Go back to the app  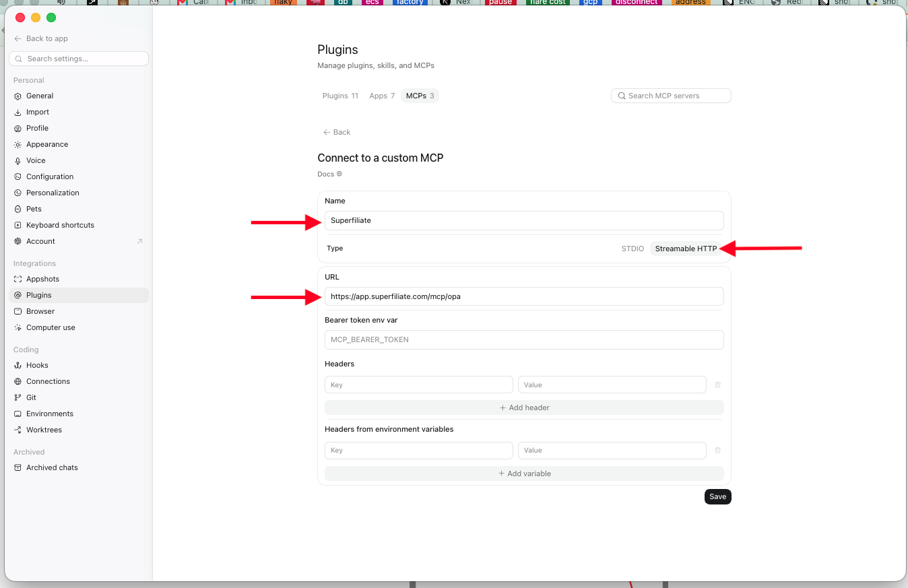pos(41,38)
